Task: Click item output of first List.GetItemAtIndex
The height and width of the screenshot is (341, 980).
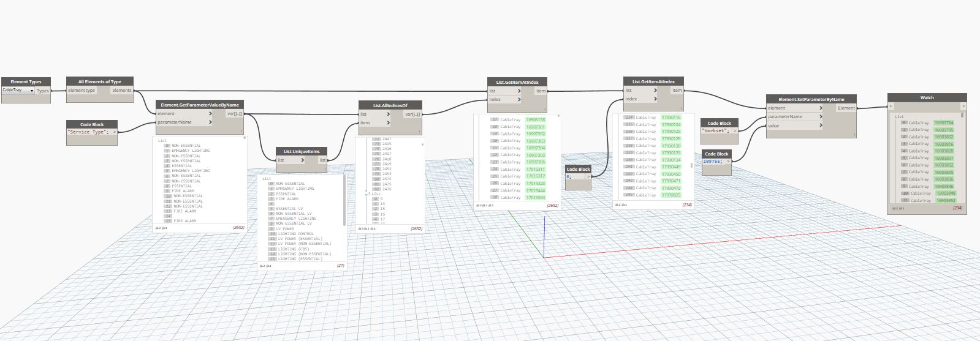Action: pos(541,91)
